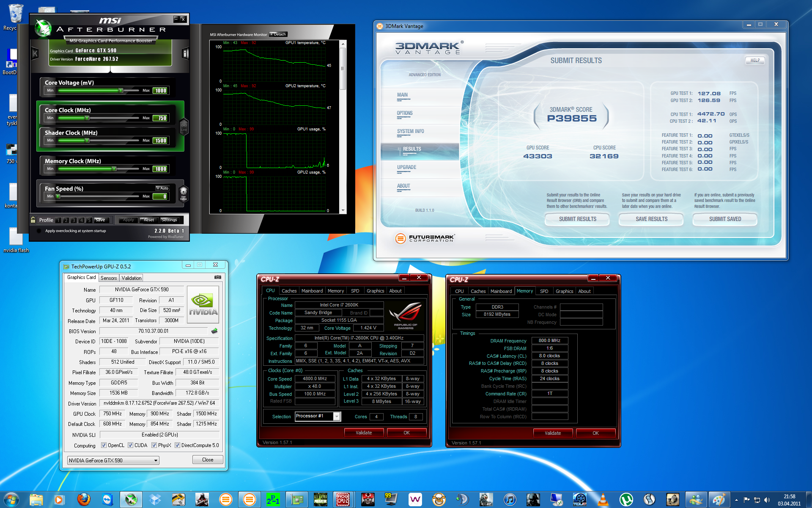Open the NVIDIA GeForce GTX 590 GPU dropdown
812x508 pixels.
113,461
